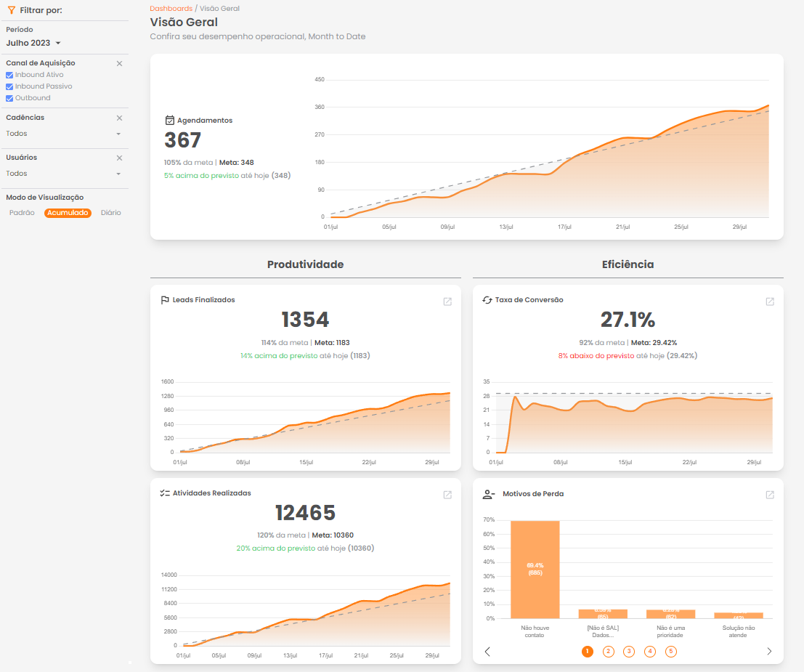Click the Não houve contato bar
The height and width of the screenshot is (672, 804).
point(535,569)
